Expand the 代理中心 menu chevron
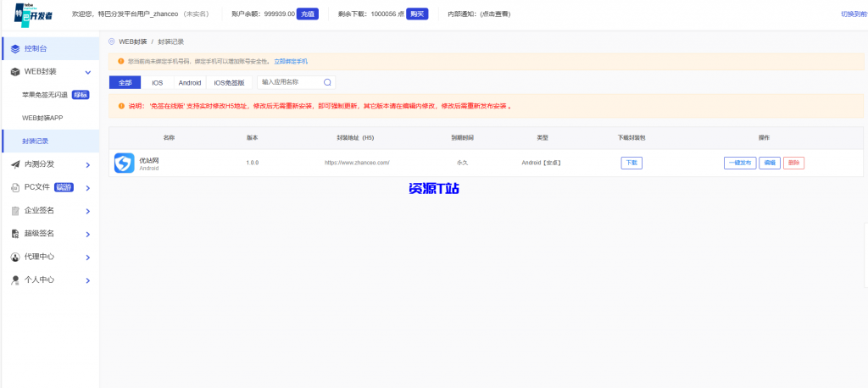868x388 pixels. coord(87,258)
